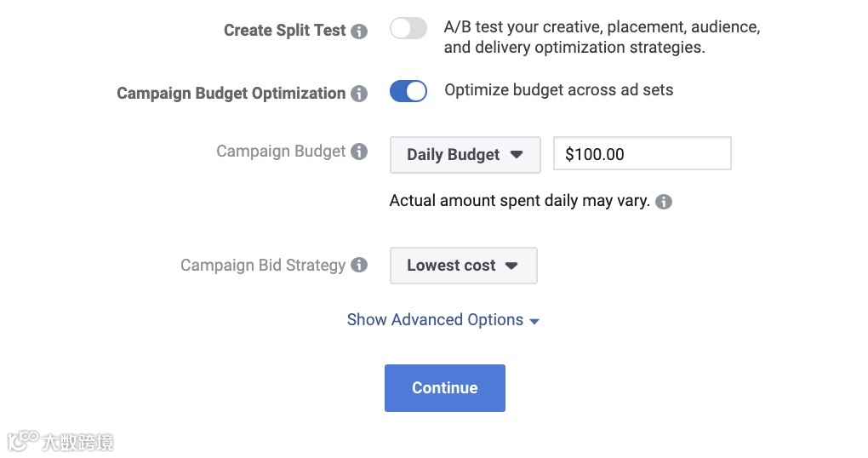The width and height of the screenshot is (868, 458).
Task: Click the info icon beside Create Split Test
Action: click(x=360, y=31)
